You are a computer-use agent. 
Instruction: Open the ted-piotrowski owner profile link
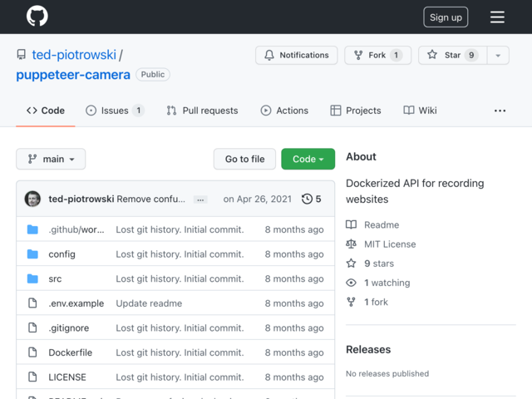pos(74,55)
